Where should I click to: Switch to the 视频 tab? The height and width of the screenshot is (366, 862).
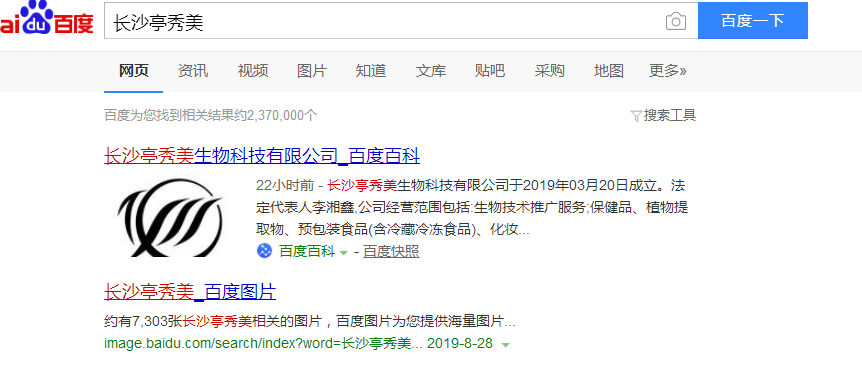[x=253, y=71]
